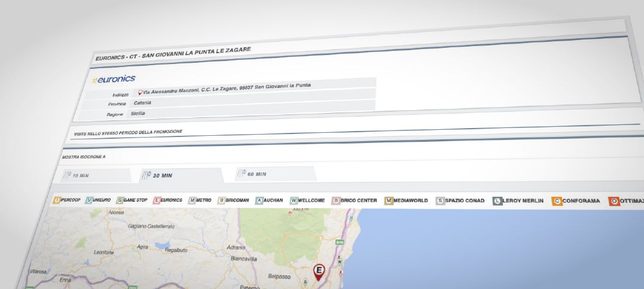Toggle the Brico Center legend marker
This screenshot has height=289, width=644.
coord(336,200)
